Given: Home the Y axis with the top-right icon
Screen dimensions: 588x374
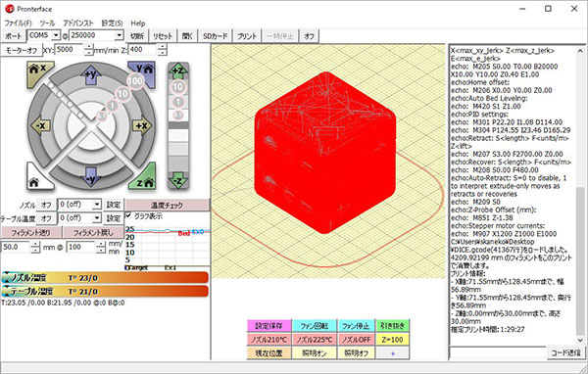Looking at the screenshot, I should (143, 71).
